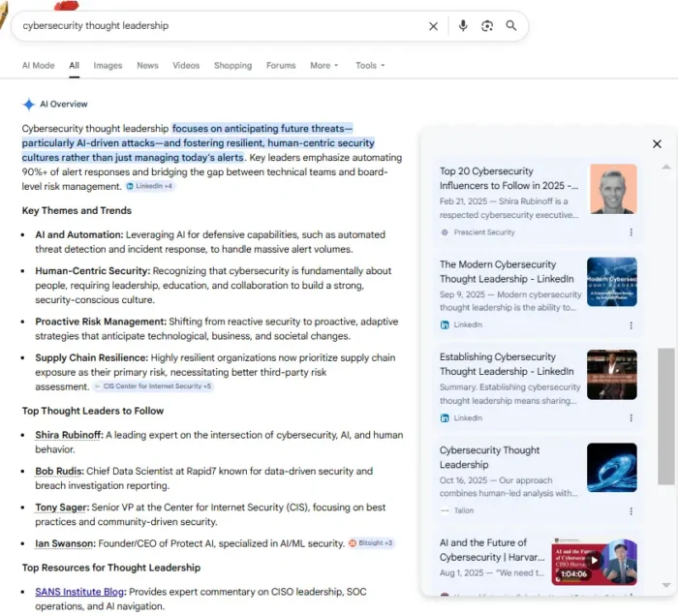
Task: Submit search with the magnifying glass icon
Action: tap(511, 25)
